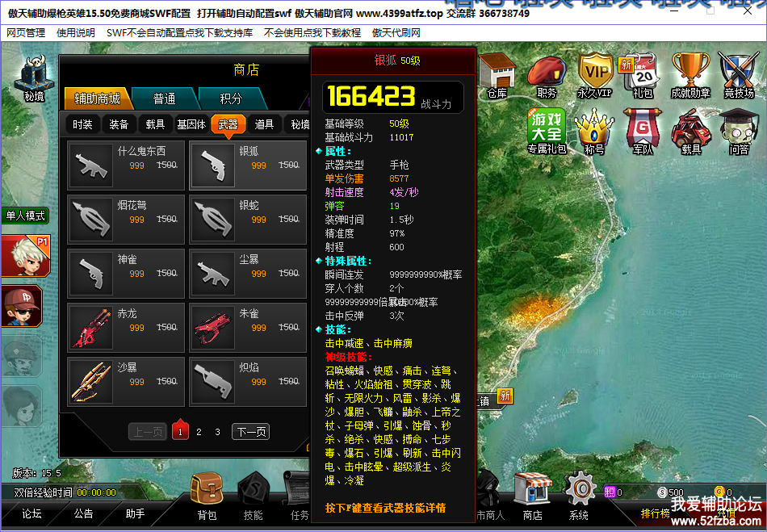Open the 秘境 dungeon icon
The width and height of the screenshot is (767, 532).
(x=33, y=77)
